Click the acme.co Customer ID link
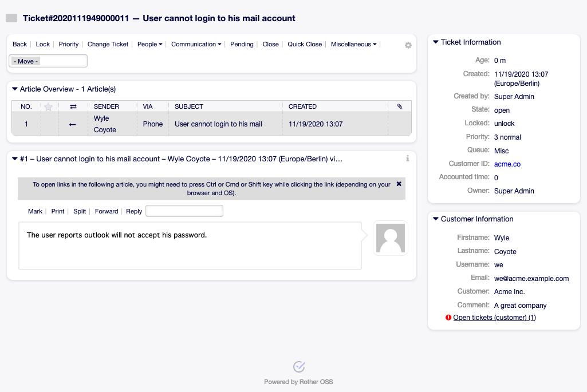The height and width of the screenshot is (392, 587). (x=507, y=164)
